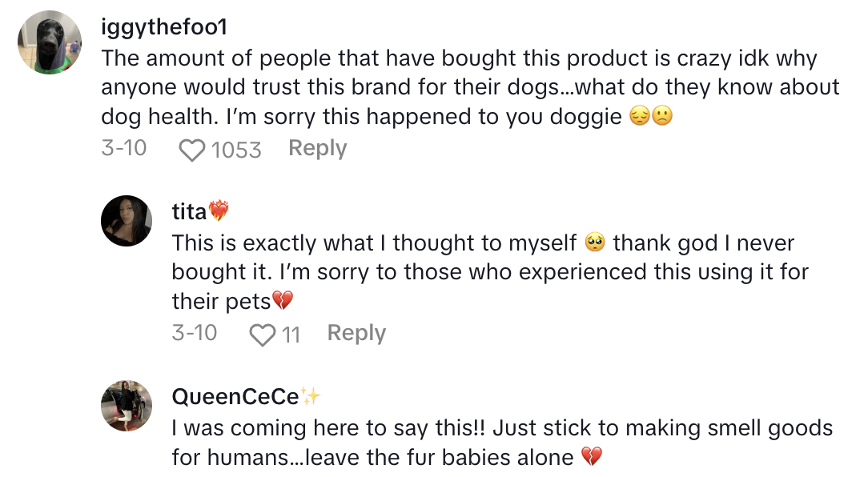This screenshot has height=477, width=868.
Task: Open QueenCeCe's profile avatar
Action: click(x=127, y=406)
